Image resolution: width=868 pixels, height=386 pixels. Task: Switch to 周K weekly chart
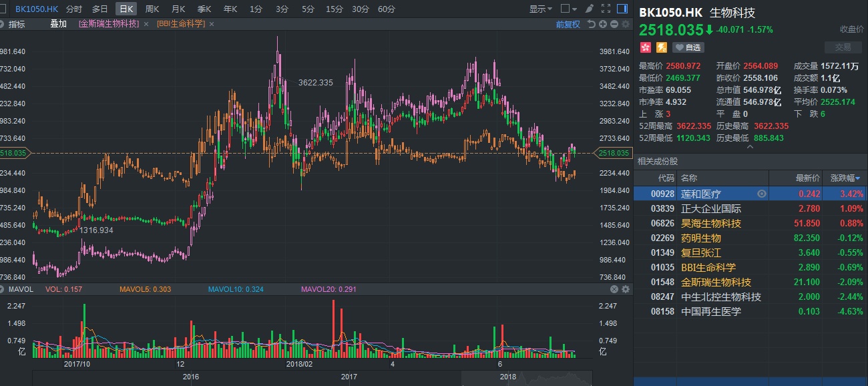tap(152, 9)
